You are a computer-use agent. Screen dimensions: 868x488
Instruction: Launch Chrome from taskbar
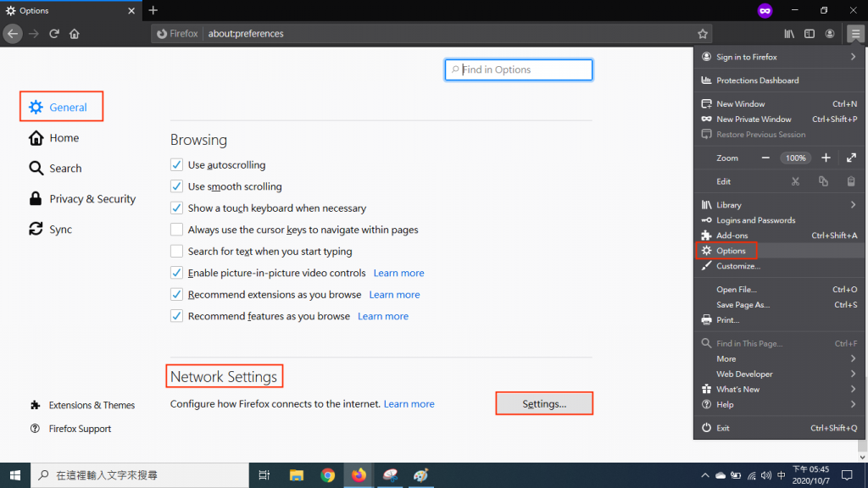coord(328,475)
